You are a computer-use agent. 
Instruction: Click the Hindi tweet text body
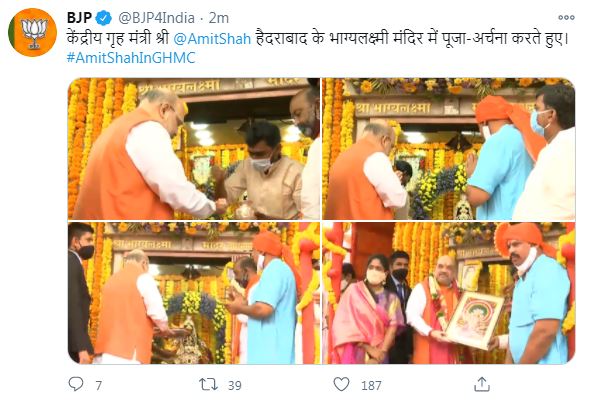317,39
